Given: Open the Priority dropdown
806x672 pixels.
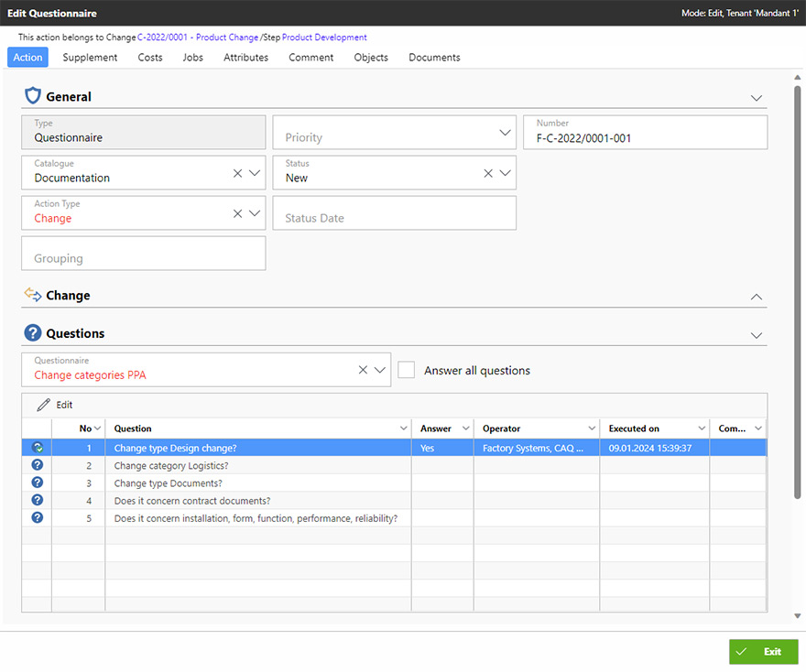Looking at the screenshot, I should point(505,133).
